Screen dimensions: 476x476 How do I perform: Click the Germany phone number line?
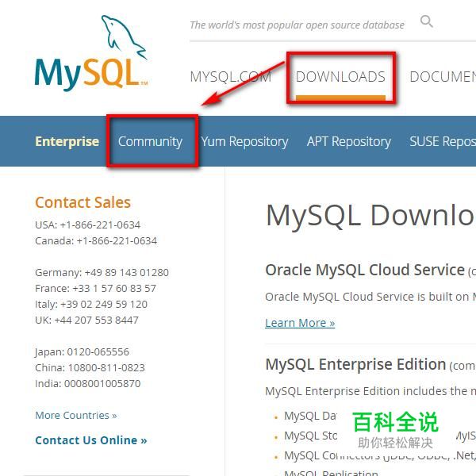click(x=102, y=273)
